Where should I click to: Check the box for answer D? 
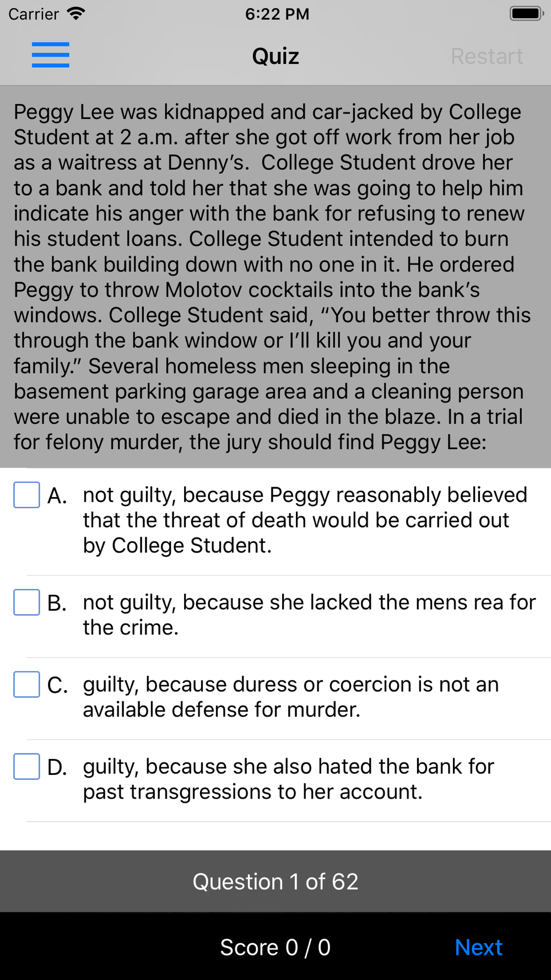[x=26, y=767]
